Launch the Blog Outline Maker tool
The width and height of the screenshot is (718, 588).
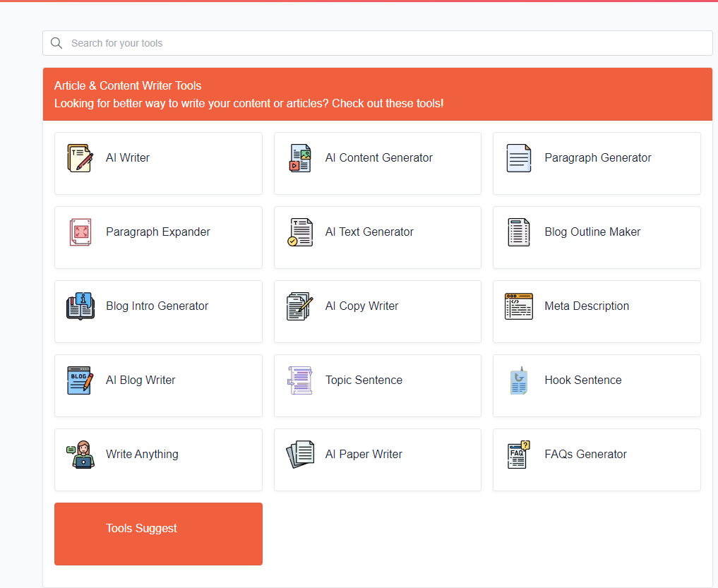pos(592,232)
